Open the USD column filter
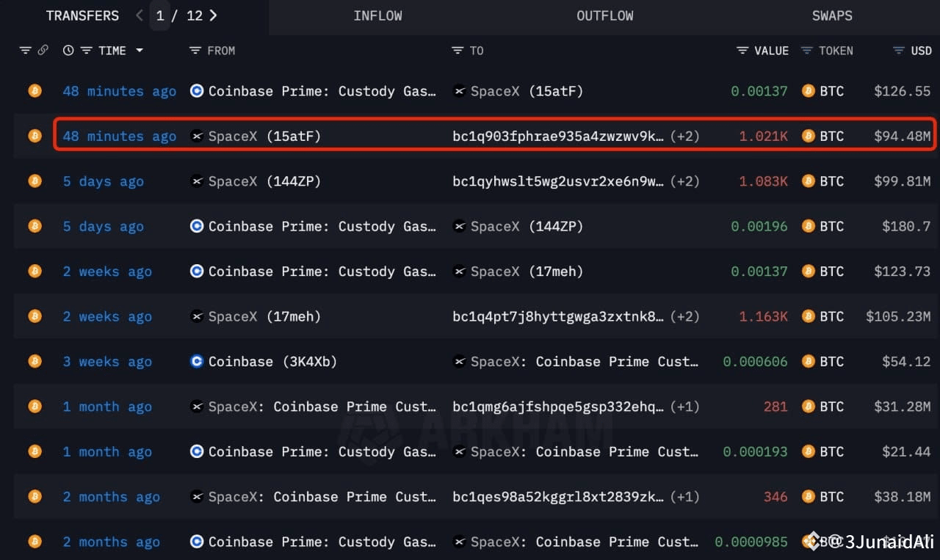 coord(899,51)
